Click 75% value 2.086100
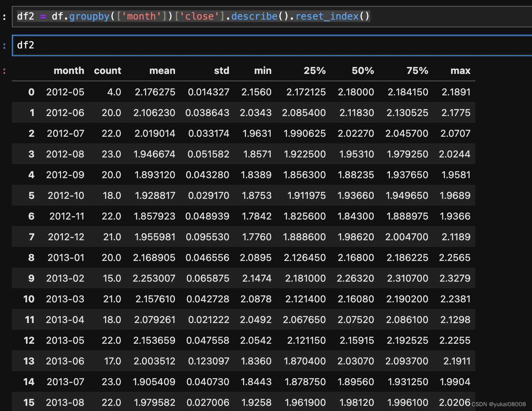The height and width of the screenshot is (411, 532). click(407, 320)
